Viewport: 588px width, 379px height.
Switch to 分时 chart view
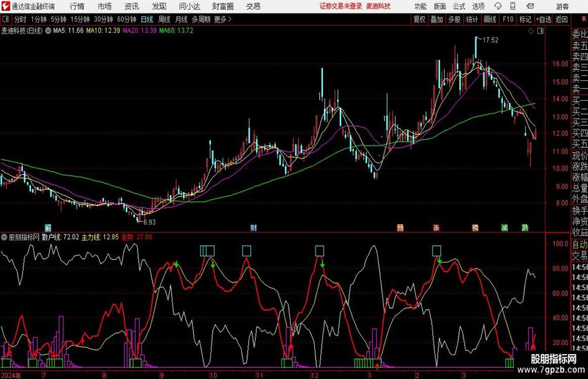(20, 19)
